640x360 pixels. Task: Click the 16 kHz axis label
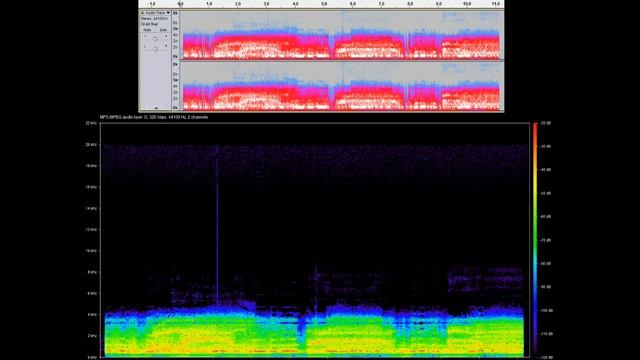(x=91, y=187)
